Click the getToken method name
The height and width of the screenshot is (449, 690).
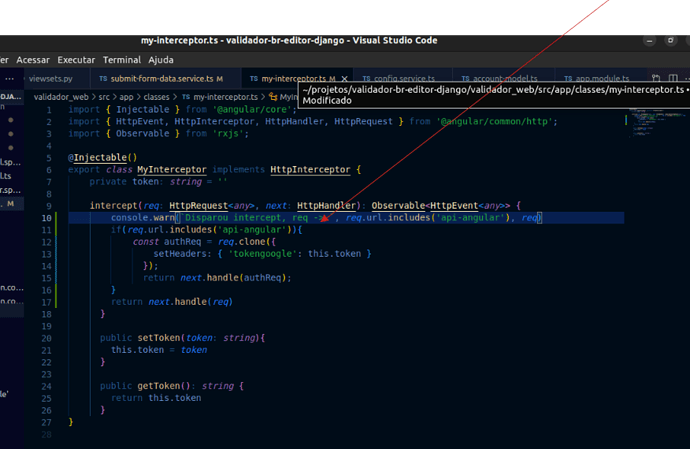pyautogui.click(x=159, y=386)
